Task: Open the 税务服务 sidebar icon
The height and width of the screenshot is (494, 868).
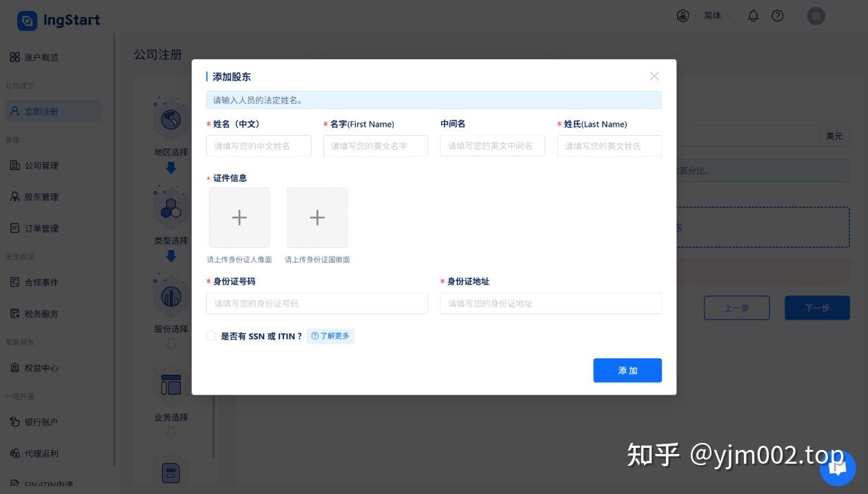Action: coord(15,313)
